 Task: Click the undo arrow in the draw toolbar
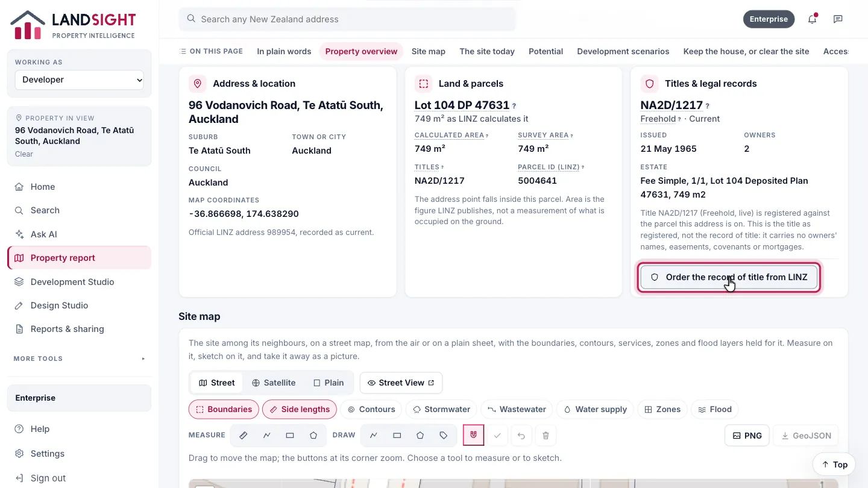tap(521, 436)
